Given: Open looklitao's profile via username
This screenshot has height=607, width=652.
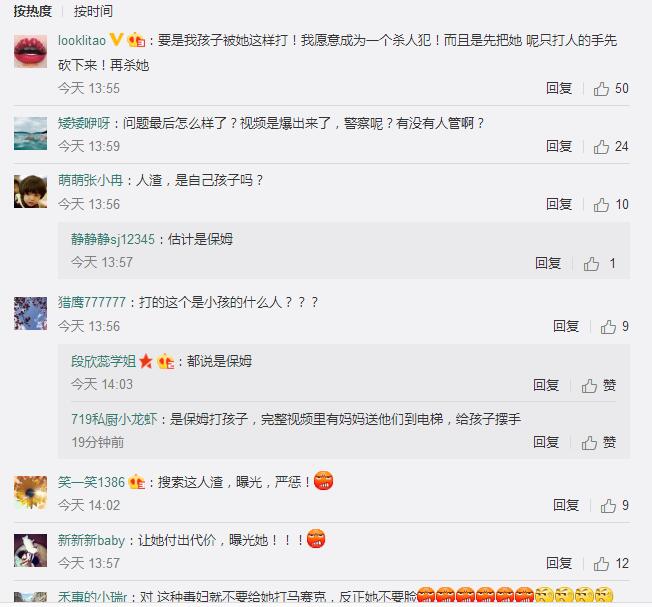Looking at the screenshot, I should tap(82, 40).
